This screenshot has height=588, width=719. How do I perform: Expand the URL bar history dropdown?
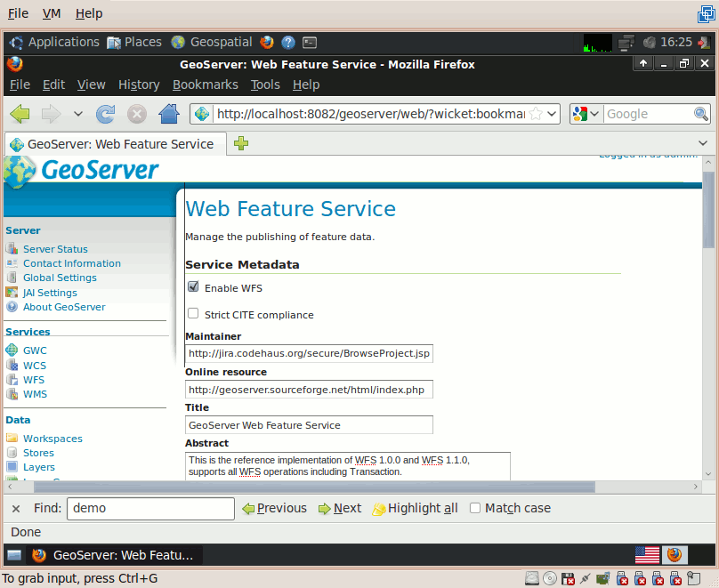552,114
